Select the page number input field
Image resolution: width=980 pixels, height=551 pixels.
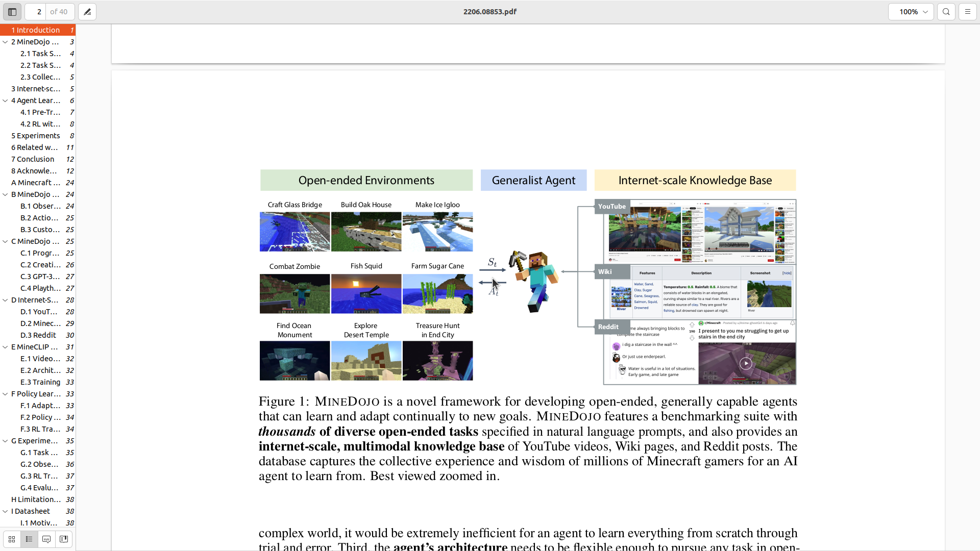(36, 12)
